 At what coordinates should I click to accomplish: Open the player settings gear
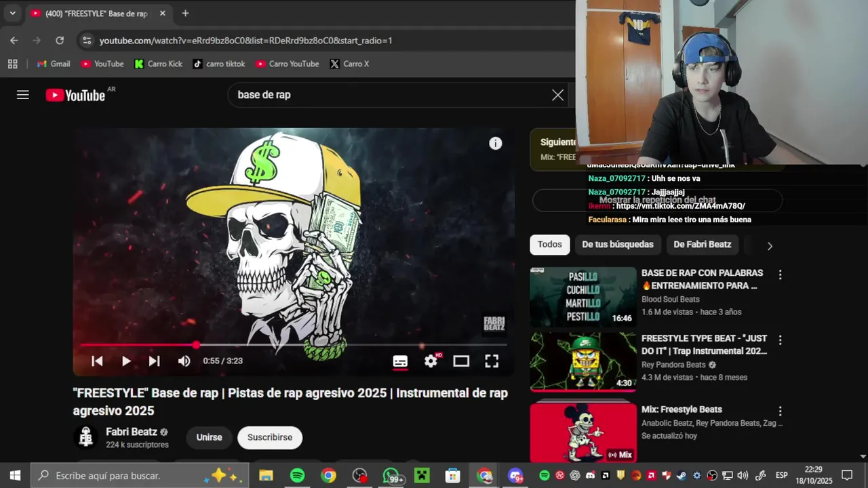pyautogui.click(x=431, y=361)
